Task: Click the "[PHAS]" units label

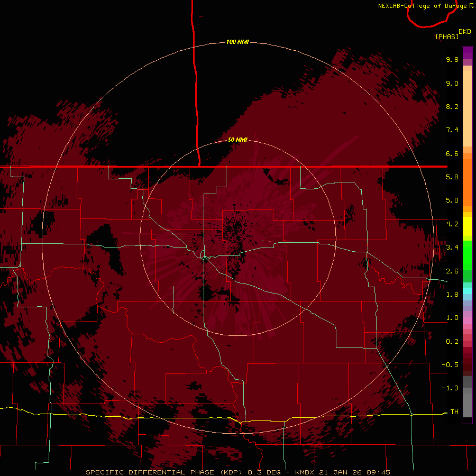Action: (x=447, y=36)
